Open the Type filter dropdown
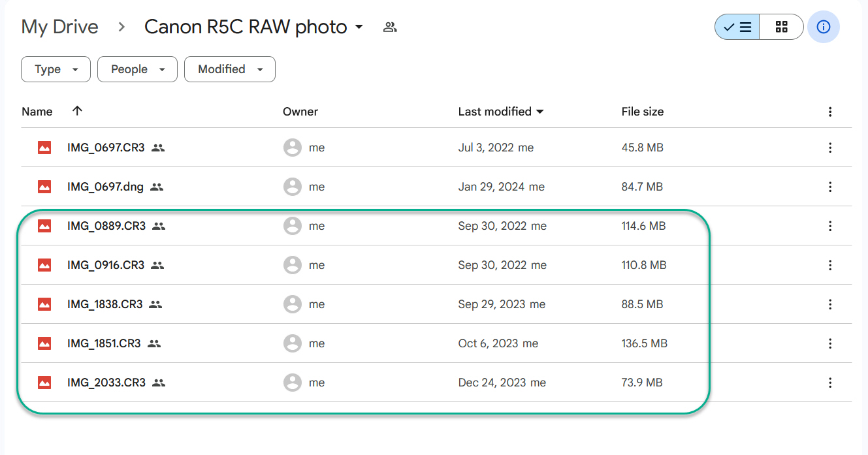This screenshot has height=455, width=868. pos(56,69)
